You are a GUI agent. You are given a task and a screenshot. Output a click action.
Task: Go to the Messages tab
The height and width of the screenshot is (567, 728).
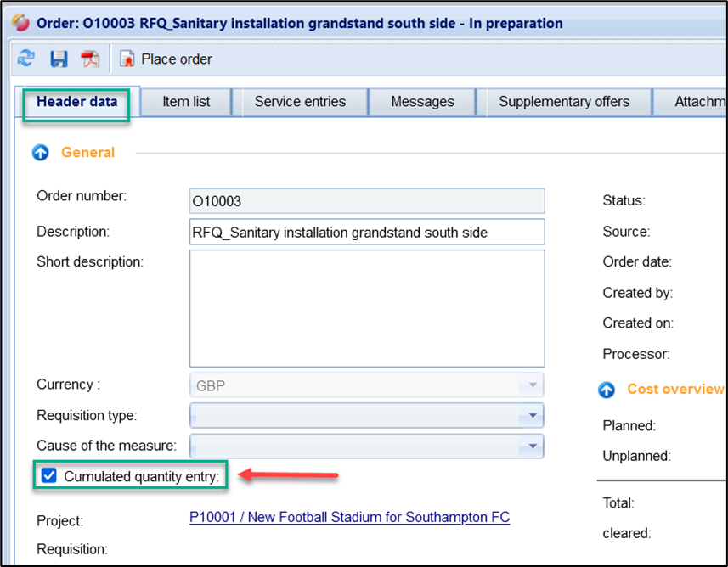tap(422, 102)
